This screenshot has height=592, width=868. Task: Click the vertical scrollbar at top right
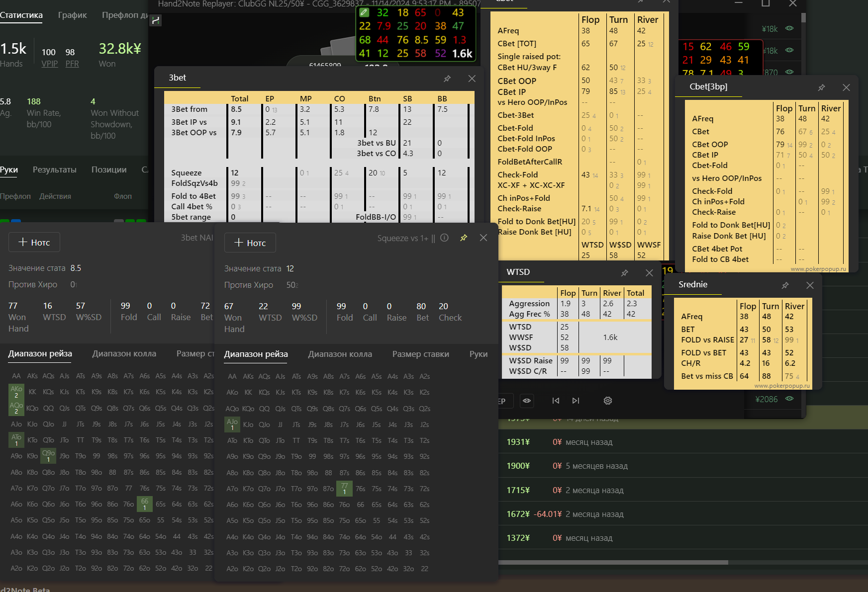[x=803, y=18]
